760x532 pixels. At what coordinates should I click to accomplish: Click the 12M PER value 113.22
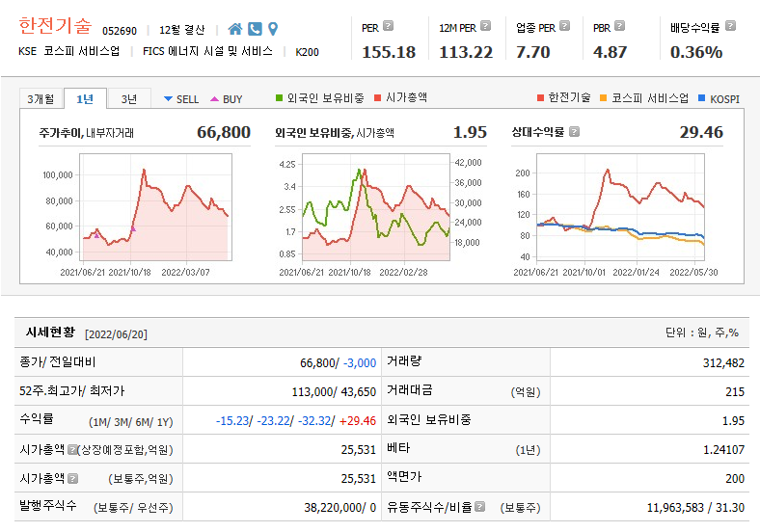[x=466, y=52]
